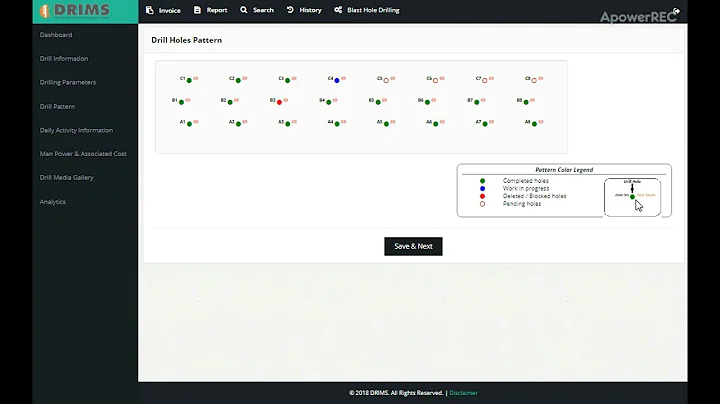Click the logout icon at top right
Screen dimensions: 720x404
(676, 11)
